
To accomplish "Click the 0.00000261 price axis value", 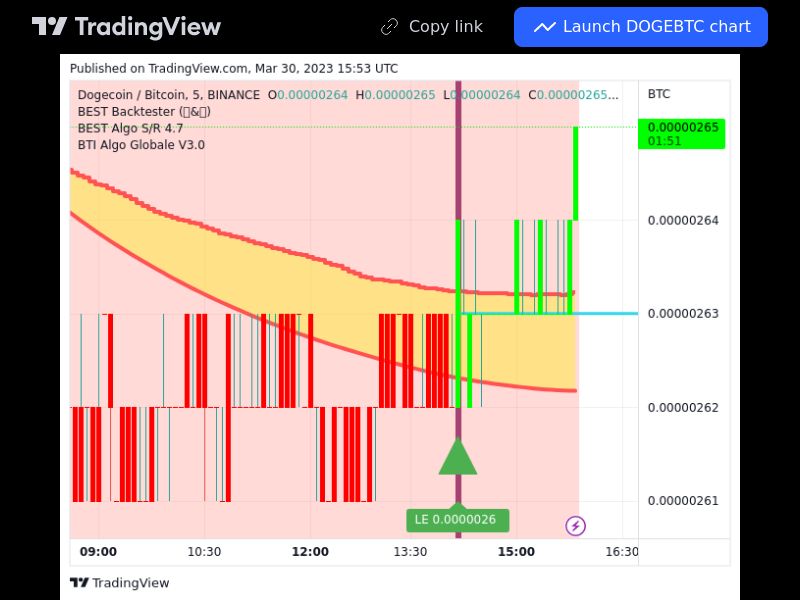I will 683,501.
